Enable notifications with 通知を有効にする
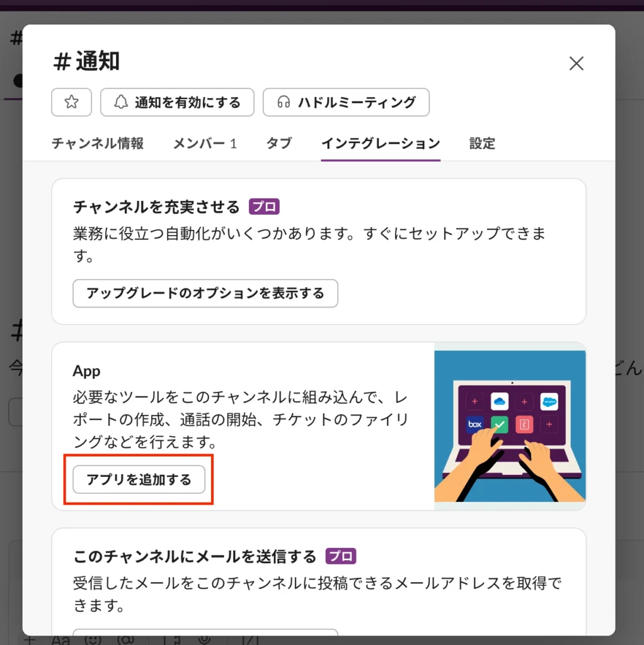The width and height of the screenshot is (644, 645). coord(176,102)
